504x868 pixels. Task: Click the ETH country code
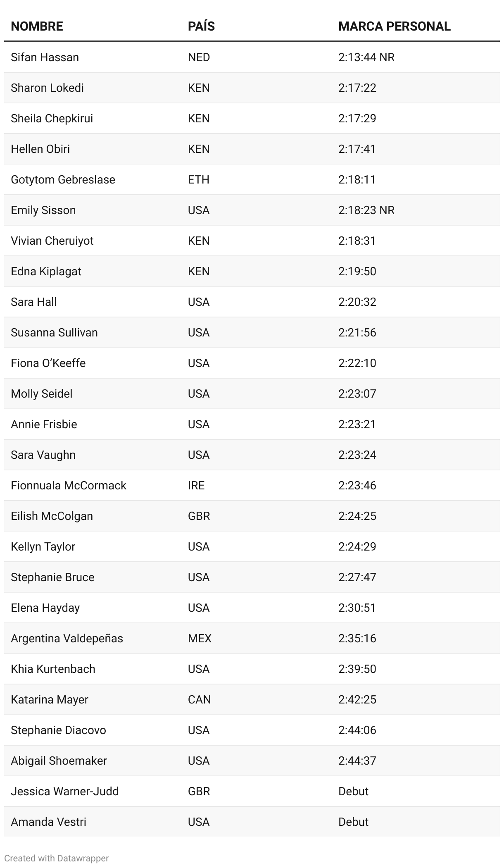pyautogui.click(x=199, y=179)
